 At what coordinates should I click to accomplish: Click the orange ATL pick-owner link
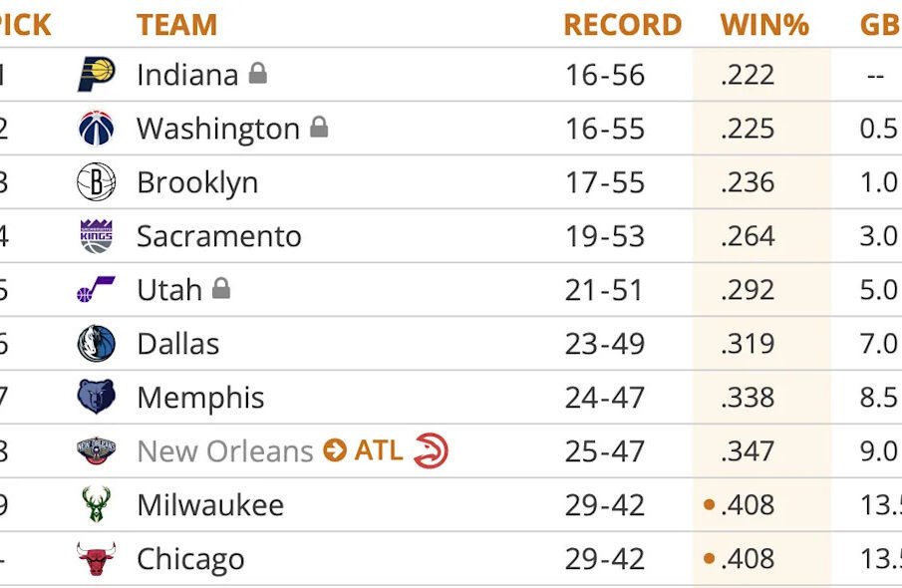(379, 450)
